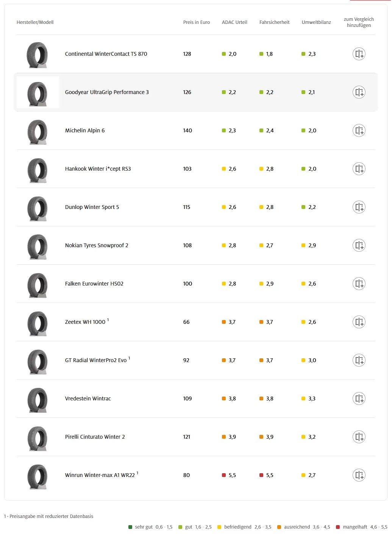392x535 pixels.
Task: Add Nokian Tyres Snowproof 2 to comparison
Action: pos(359,245)
